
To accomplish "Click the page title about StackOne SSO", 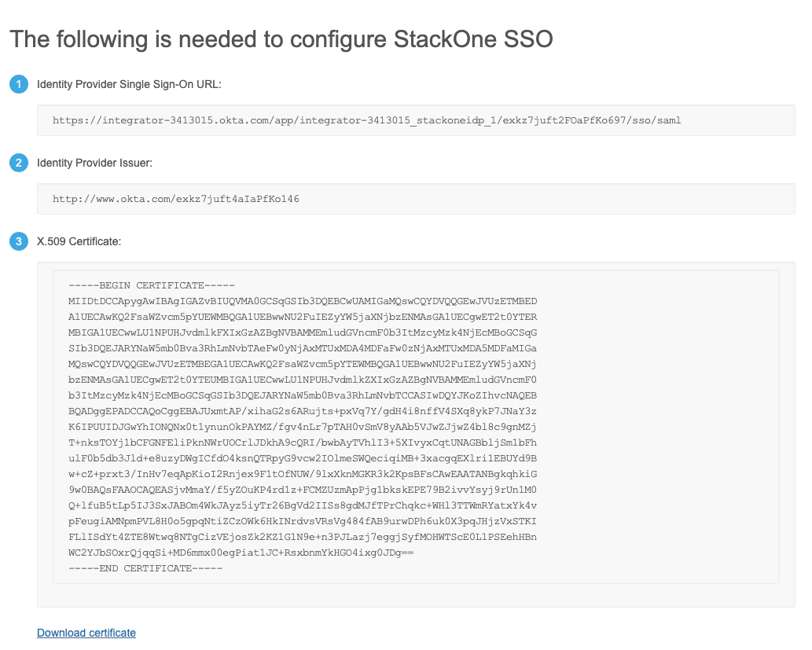I will point(280,39).
